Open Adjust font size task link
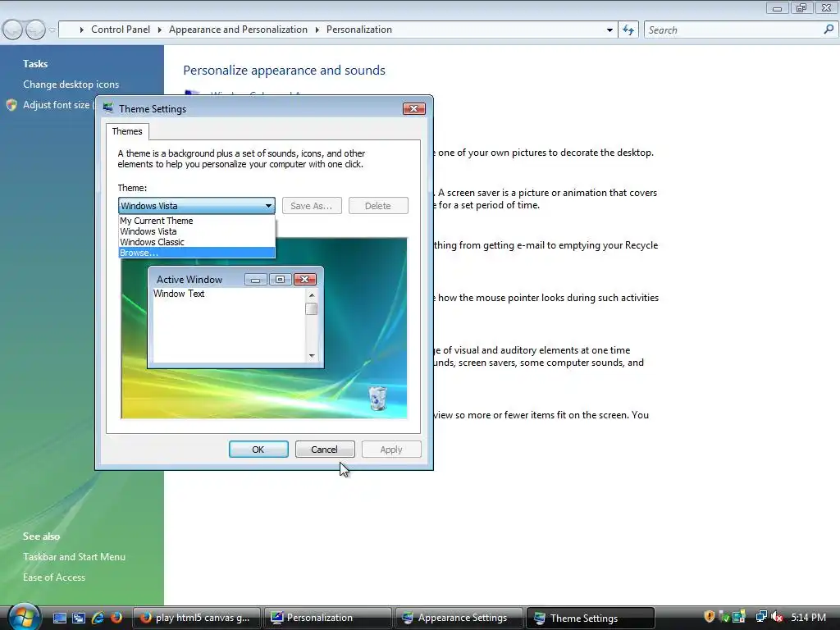840x630 pixels. (x=57, y=105)
